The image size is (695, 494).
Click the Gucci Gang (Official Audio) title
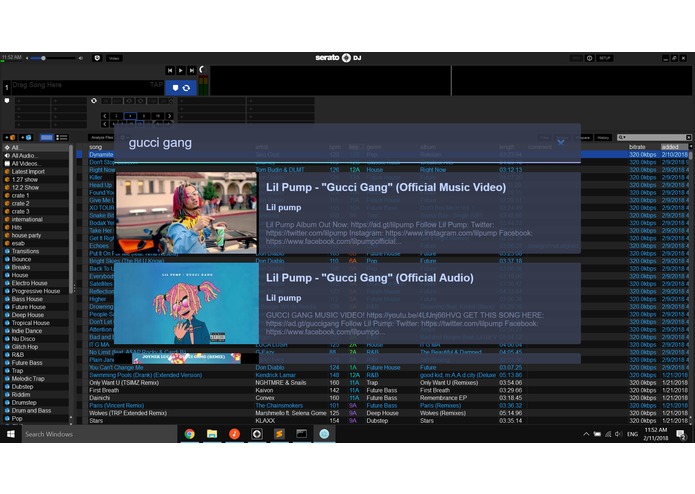(x=370, y=278)
